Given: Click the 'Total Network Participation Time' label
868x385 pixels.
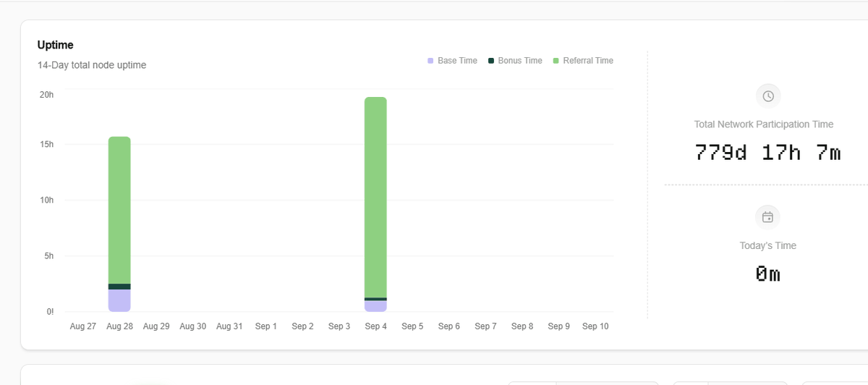Looking at the screenshot, I should click(764, 124).
